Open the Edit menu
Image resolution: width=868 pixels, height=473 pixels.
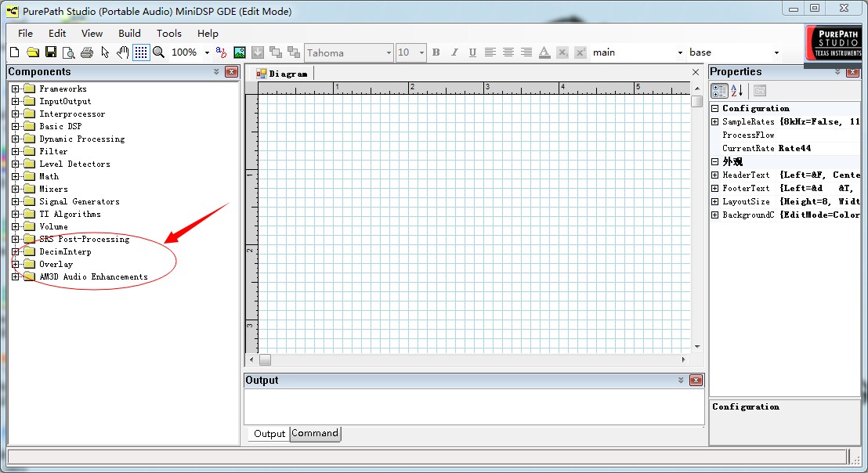coord(57,33)
